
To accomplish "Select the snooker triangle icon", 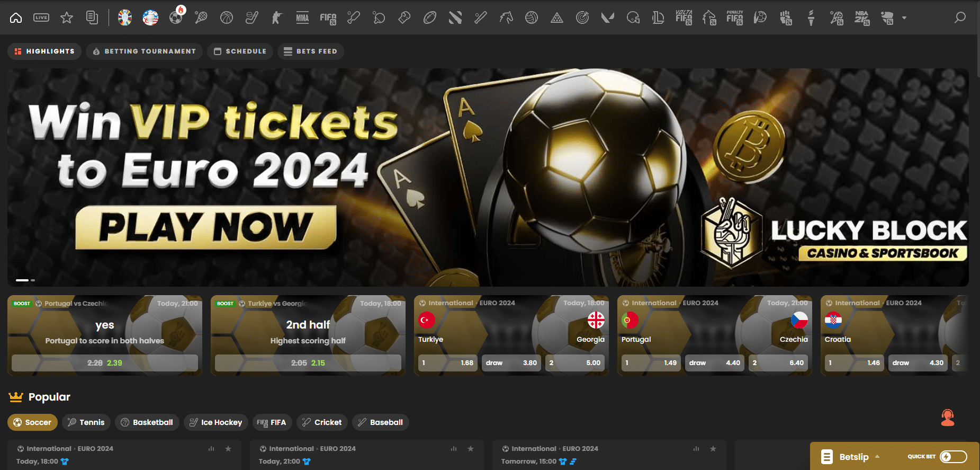I will click(x=557, y=17).
